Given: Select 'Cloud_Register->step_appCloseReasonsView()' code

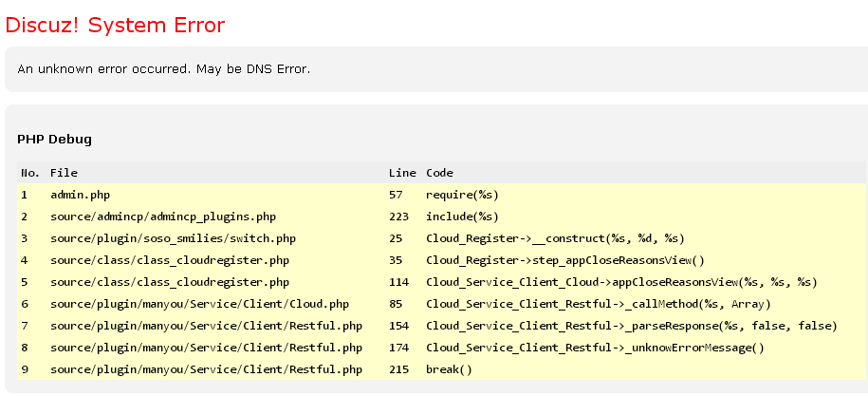Looking at the screenshot, I should pyautogui.click(x=565, y=260).
